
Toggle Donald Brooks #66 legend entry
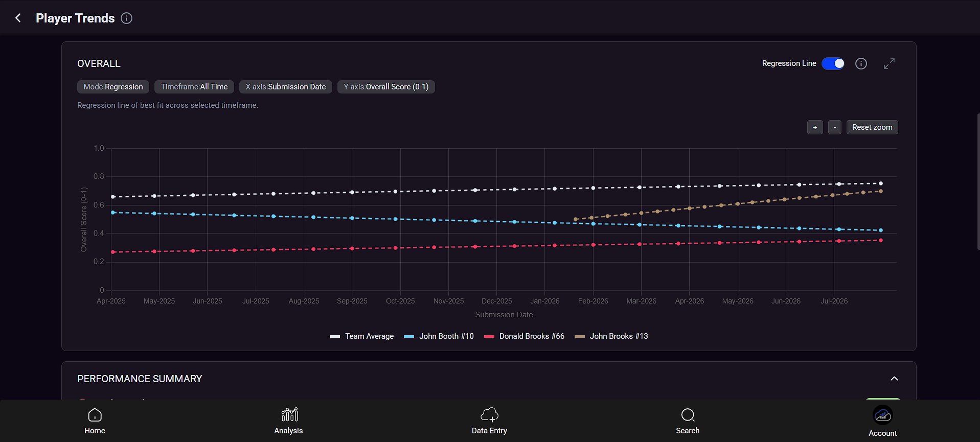pyautogui.click(x=524, y=336)
